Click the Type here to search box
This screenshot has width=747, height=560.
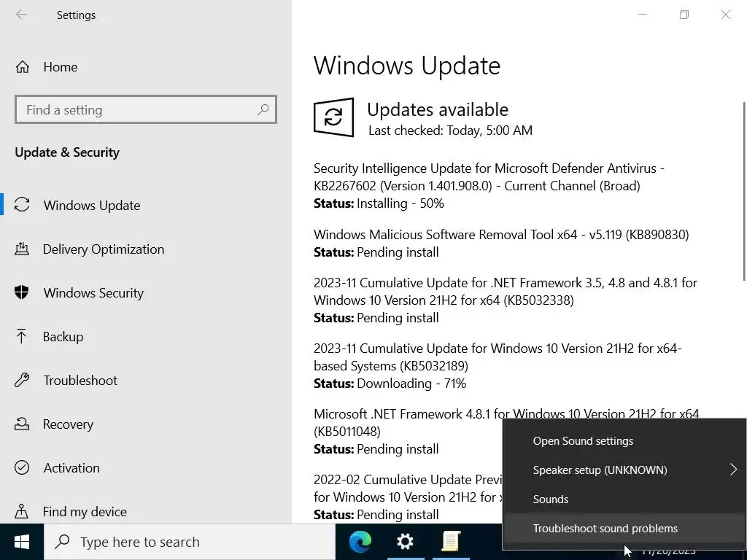click(190, 542)
